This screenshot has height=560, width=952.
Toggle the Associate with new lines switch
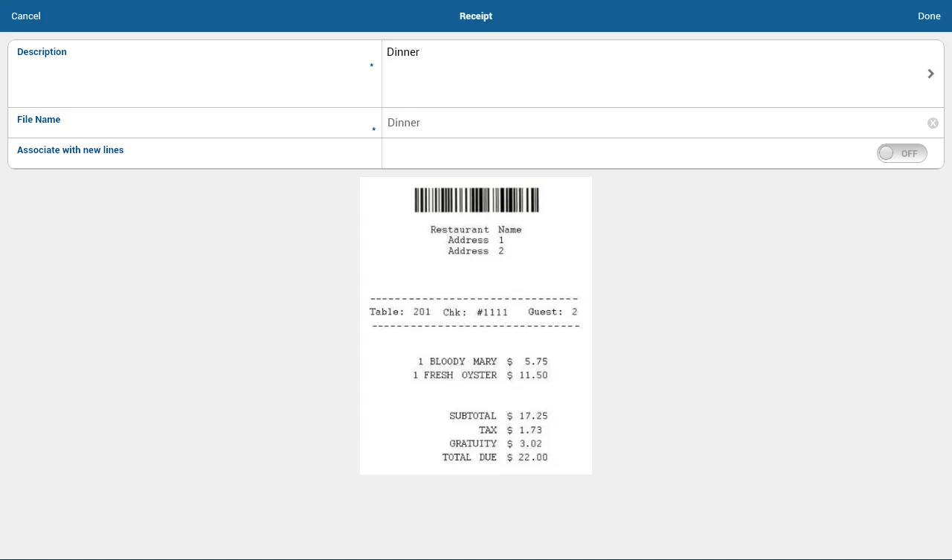(901, 153)
